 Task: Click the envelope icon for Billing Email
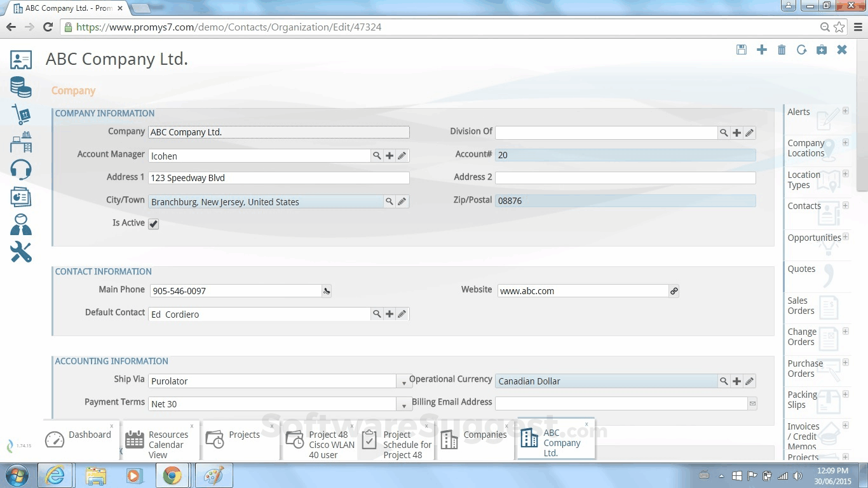(753, 403)
